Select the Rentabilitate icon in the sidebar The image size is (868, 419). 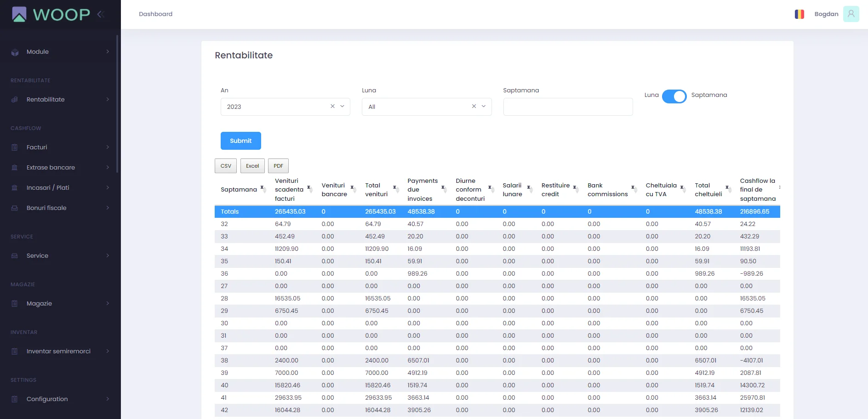[x=13, y=99]
